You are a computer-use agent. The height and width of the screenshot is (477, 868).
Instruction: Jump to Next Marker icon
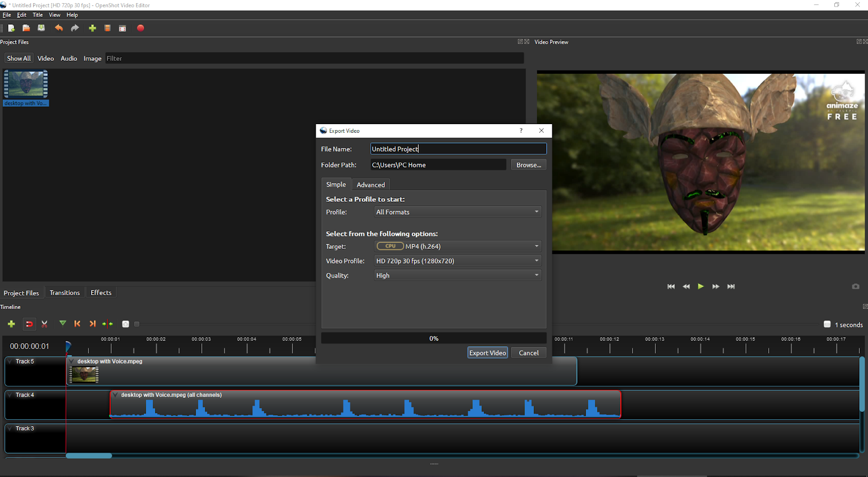click(92, 324)
